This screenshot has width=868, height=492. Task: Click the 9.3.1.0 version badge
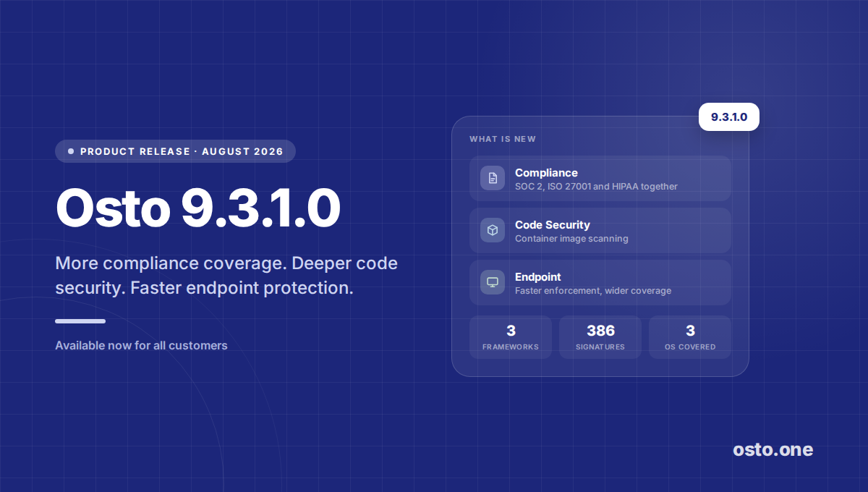[729, 116]
